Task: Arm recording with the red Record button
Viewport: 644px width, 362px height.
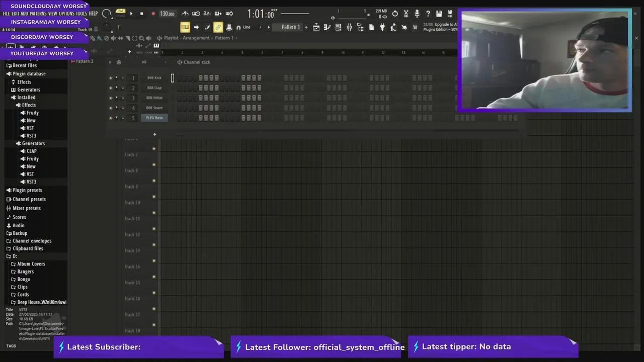Action: point(153,14)
